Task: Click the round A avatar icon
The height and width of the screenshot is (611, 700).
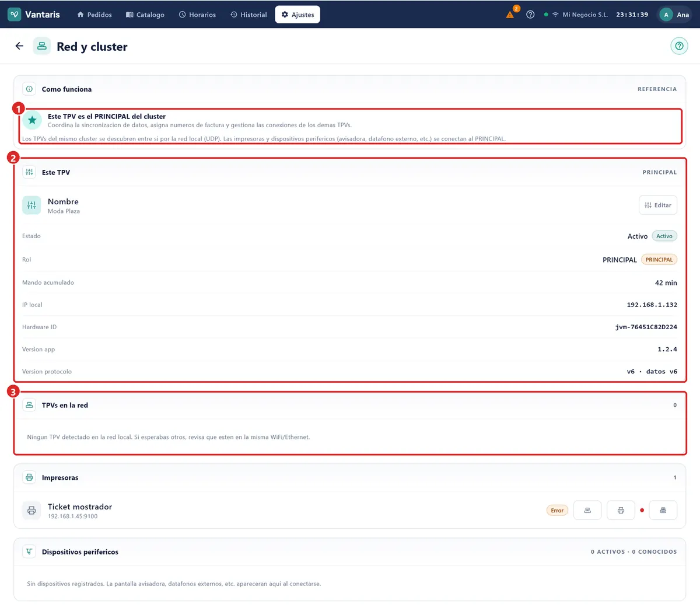Action: (666, 15)
